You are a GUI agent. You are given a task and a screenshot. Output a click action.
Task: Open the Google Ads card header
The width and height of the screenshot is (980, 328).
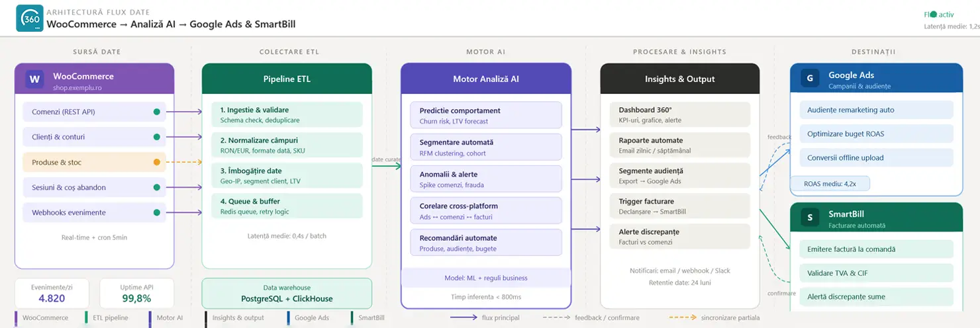(x=876, y=79)
